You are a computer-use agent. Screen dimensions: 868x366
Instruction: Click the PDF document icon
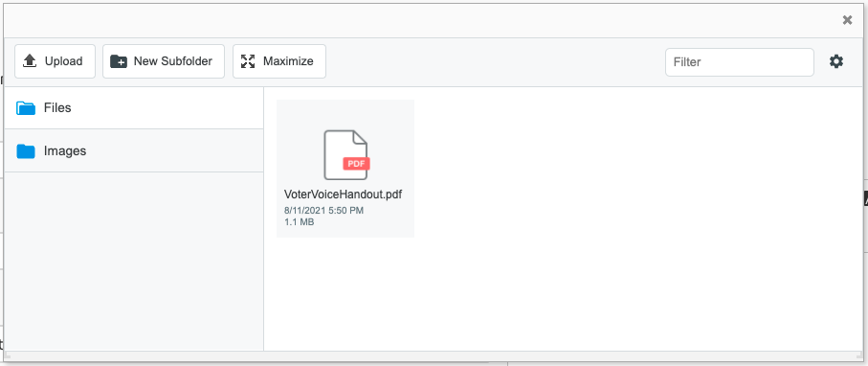(x=346, y=154)
